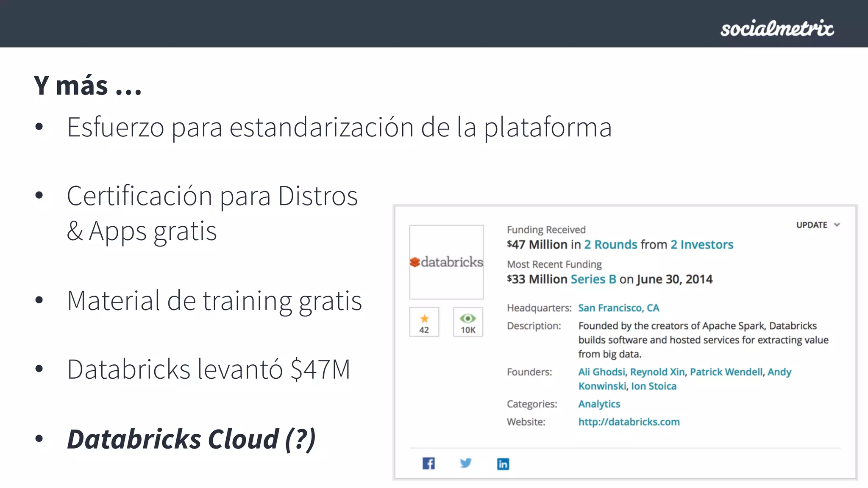
Task: Open San Francisco, CA headquarters link
Action: pyautogui.click(x=619, y=308)
